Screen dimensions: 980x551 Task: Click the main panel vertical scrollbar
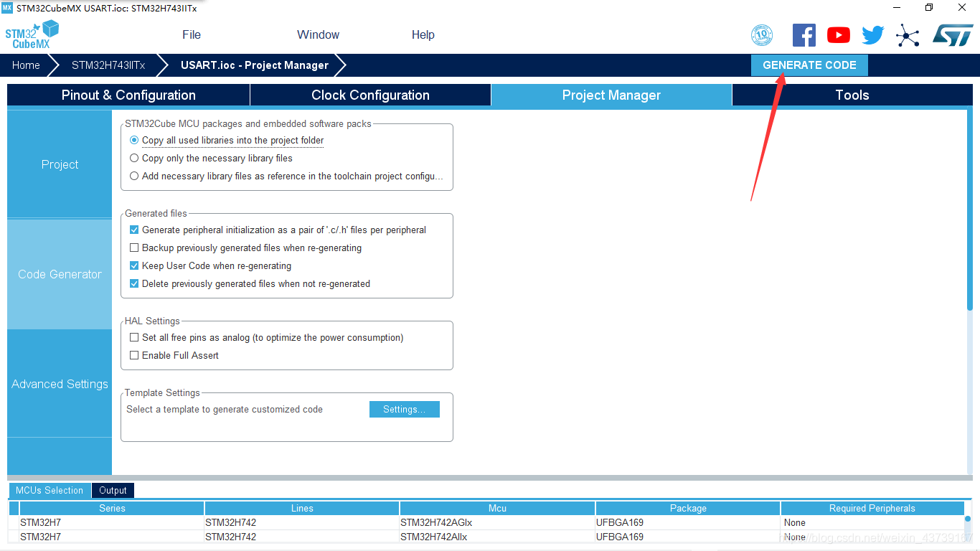(970, 210)
